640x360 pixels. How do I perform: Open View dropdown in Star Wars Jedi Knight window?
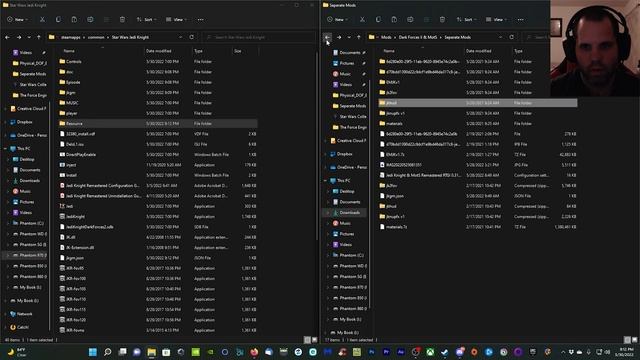point(176,20)
